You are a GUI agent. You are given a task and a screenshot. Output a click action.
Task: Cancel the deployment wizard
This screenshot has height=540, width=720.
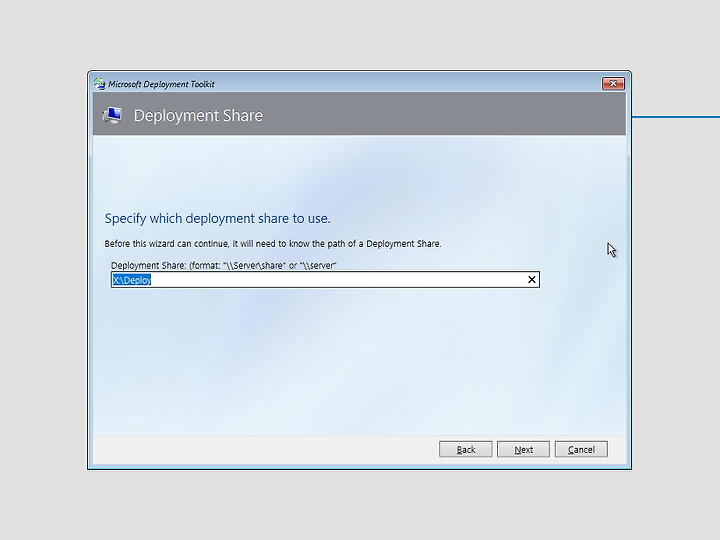pos(581,449)
